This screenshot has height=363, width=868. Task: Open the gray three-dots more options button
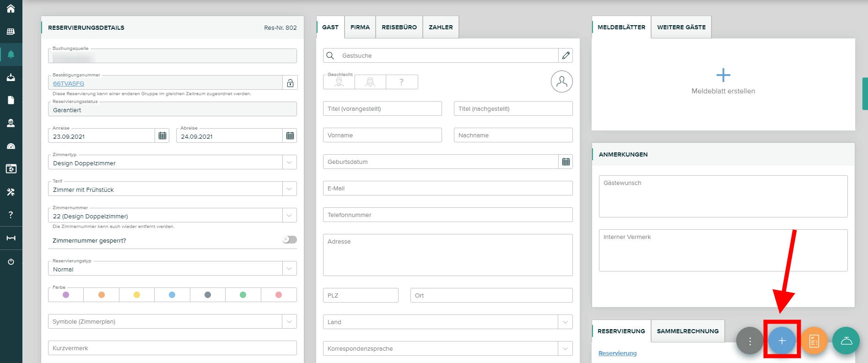749,341
